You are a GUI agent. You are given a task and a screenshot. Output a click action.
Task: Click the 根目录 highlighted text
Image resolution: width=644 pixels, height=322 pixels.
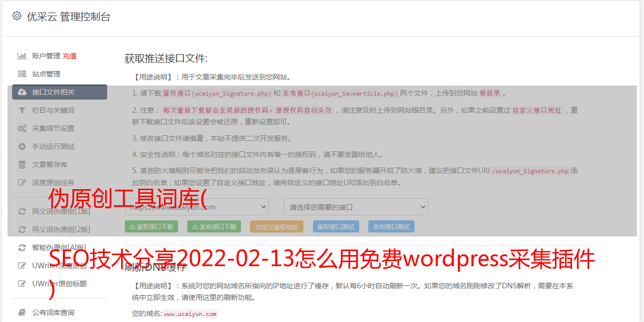coord(490,93)
